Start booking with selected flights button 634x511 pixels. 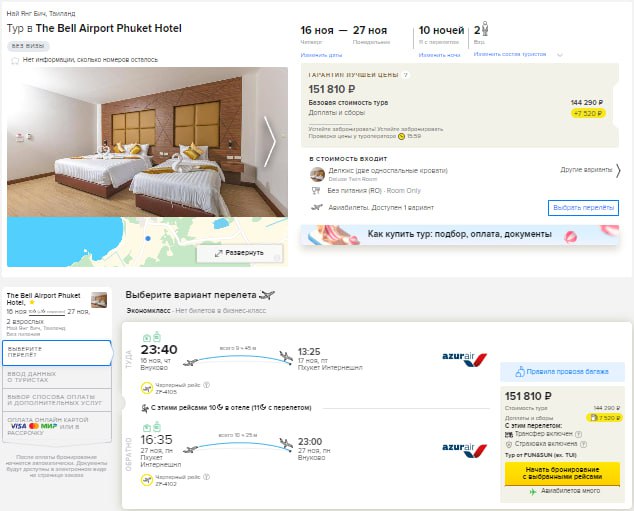[564, 473]
